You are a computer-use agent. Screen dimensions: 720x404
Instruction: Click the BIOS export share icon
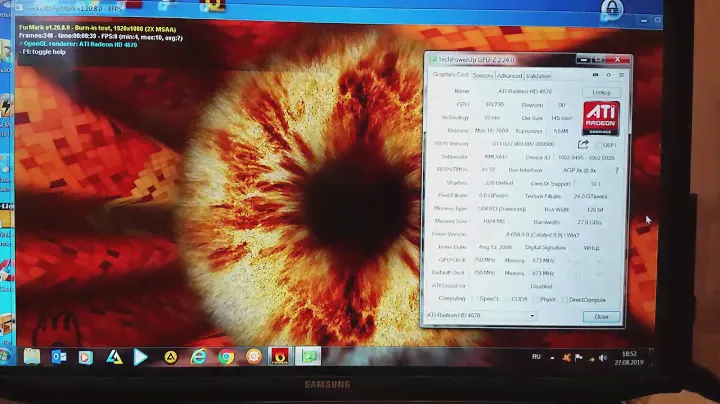[x=583, y=144]
